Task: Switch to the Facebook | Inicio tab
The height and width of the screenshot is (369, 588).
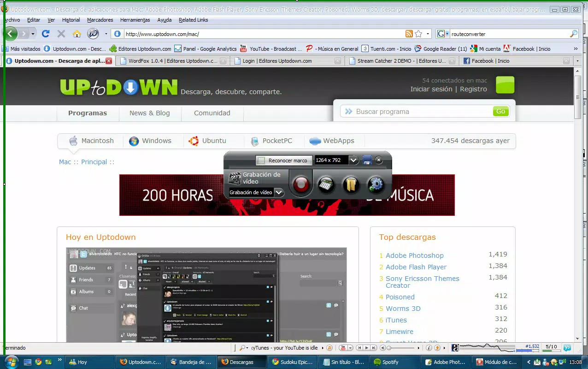Action: click(516, 61)
